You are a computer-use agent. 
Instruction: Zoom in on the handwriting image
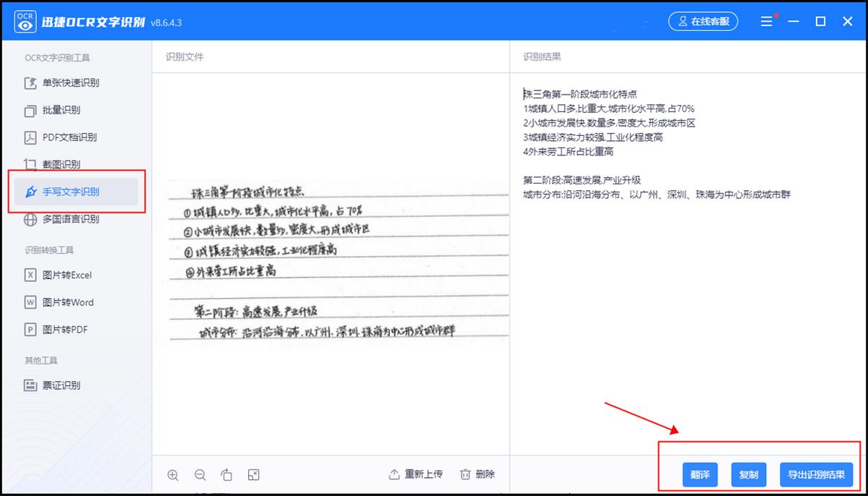[x=173, y=475]
